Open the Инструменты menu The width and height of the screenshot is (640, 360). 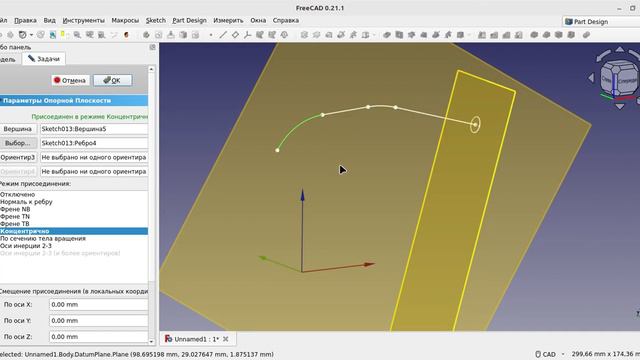pyautogui.click(x=84, y=20)
